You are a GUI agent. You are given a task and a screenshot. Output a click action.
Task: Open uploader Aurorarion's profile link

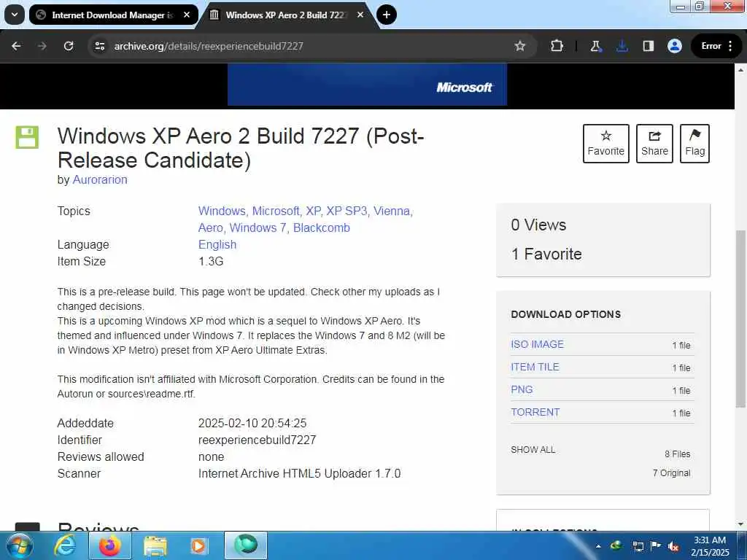click(x=99, y=179)
